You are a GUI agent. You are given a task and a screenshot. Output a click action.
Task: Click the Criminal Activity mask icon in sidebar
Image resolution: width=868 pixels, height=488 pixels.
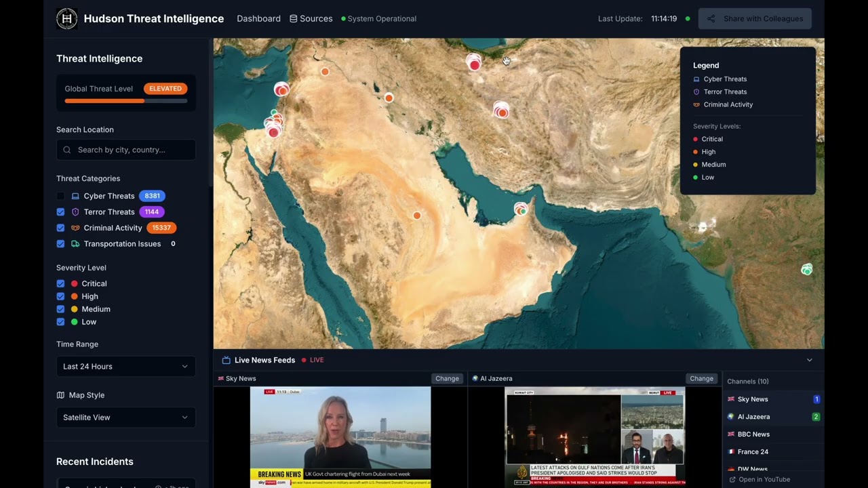(x=75, y=228)
